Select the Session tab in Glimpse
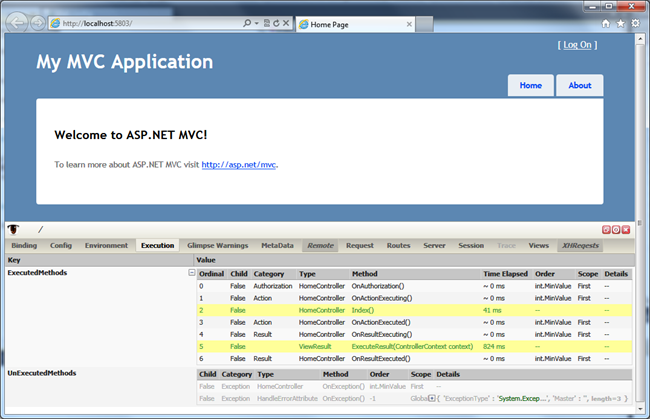 click(x=471, y=245)
